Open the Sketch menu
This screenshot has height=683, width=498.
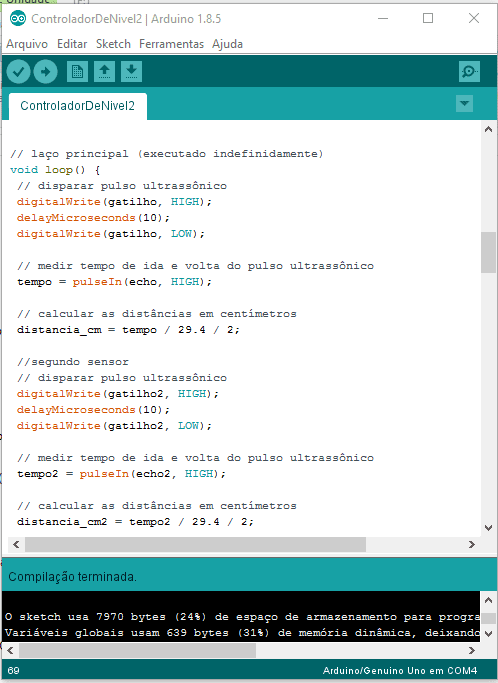(x=113, y=44)
